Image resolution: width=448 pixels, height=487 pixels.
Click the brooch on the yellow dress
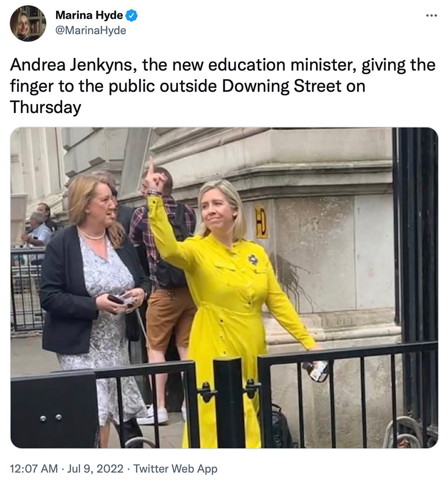(x=253, y=260)
